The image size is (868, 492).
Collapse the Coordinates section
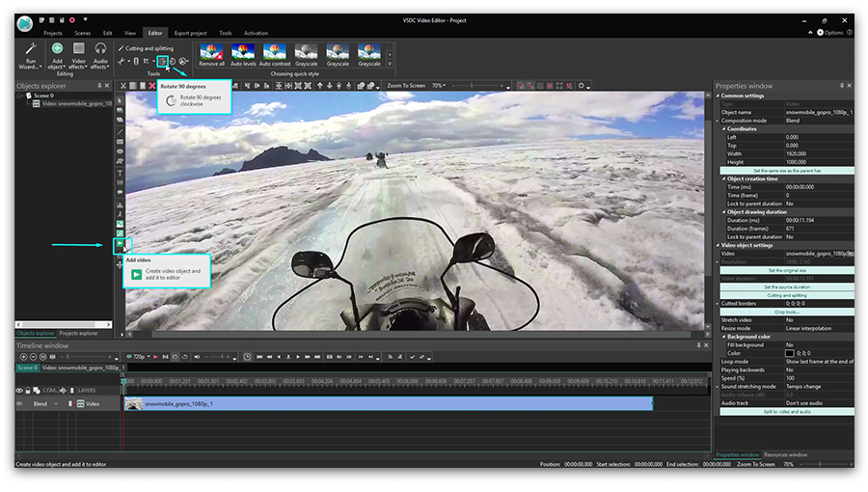724,129
